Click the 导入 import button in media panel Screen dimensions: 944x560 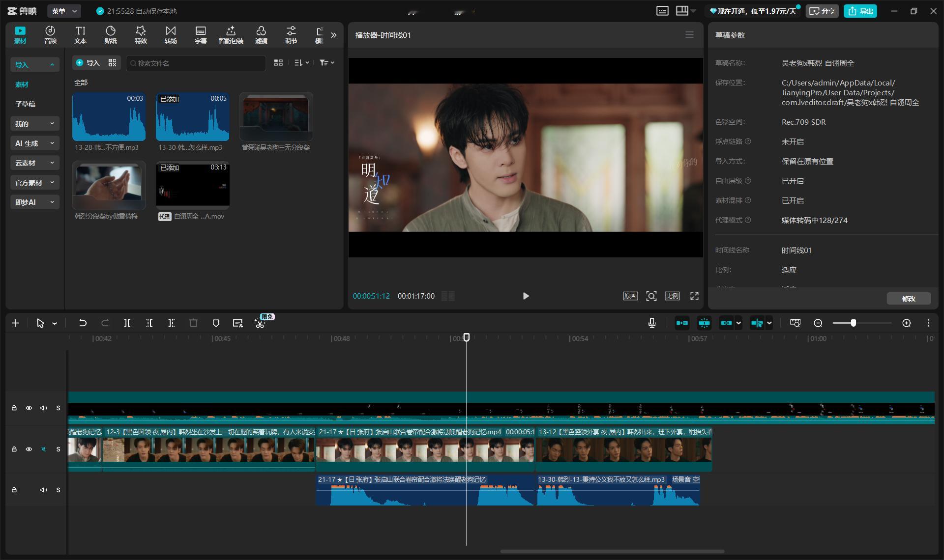88,62
